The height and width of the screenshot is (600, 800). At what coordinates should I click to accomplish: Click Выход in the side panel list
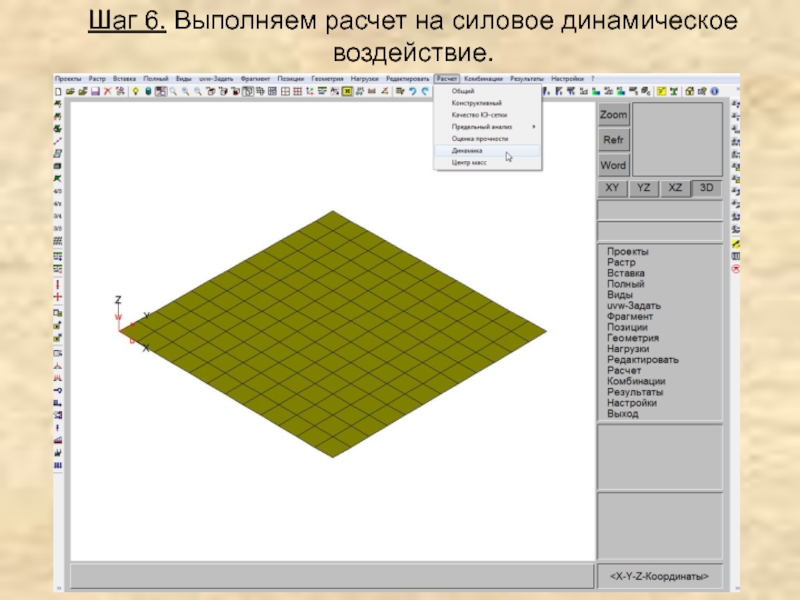pyautogui.click(x=622, y=414)
